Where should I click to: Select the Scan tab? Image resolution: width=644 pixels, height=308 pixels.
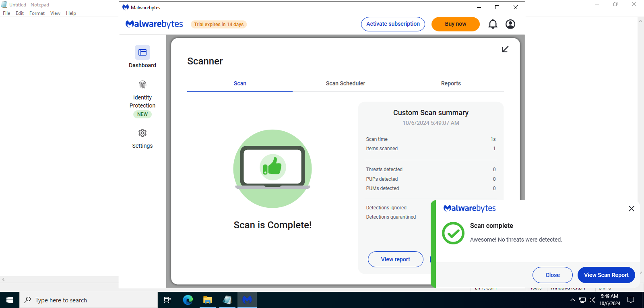[x=240, y=83]
